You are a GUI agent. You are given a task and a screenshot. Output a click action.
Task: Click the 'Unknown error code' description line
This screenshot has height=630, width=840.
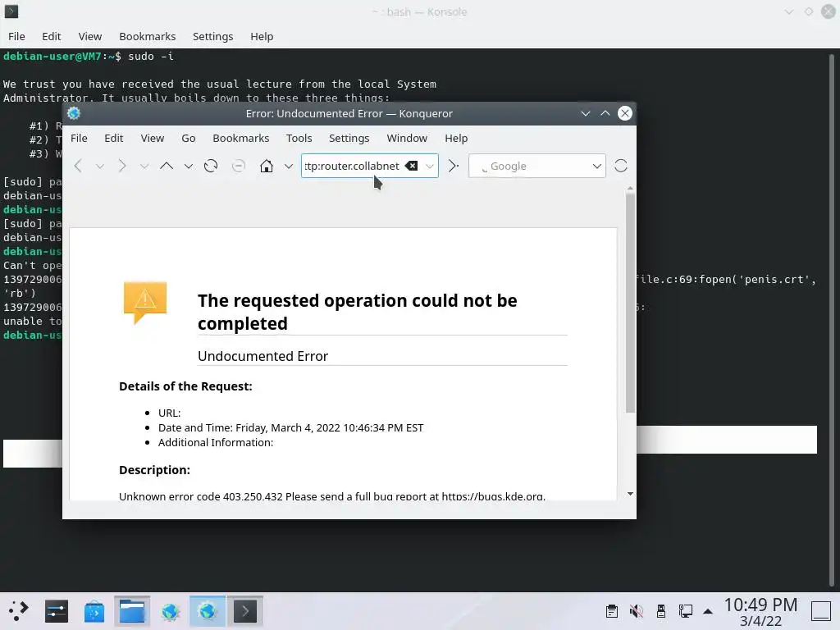click(332, 496)
